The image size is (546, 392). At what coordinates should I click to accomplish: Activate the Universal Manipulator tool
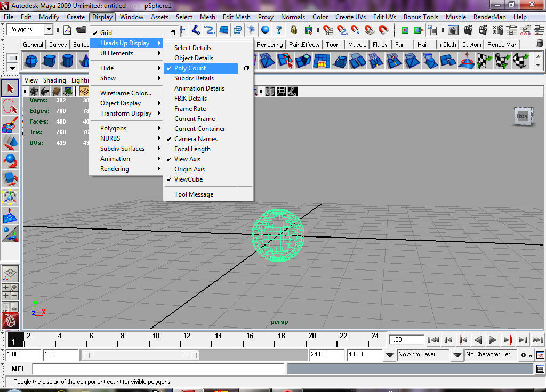click(10, 197)
